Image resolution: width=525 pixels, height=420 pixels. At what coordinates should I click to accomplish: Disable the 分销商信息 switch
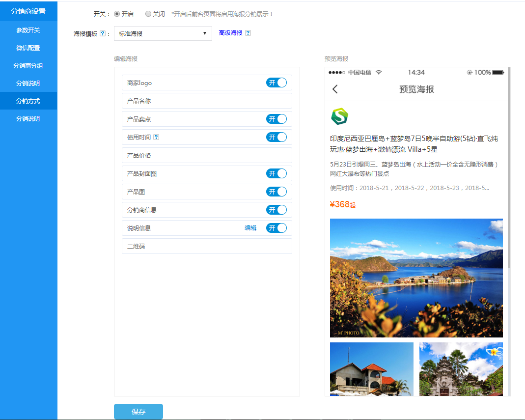(276, 210)
